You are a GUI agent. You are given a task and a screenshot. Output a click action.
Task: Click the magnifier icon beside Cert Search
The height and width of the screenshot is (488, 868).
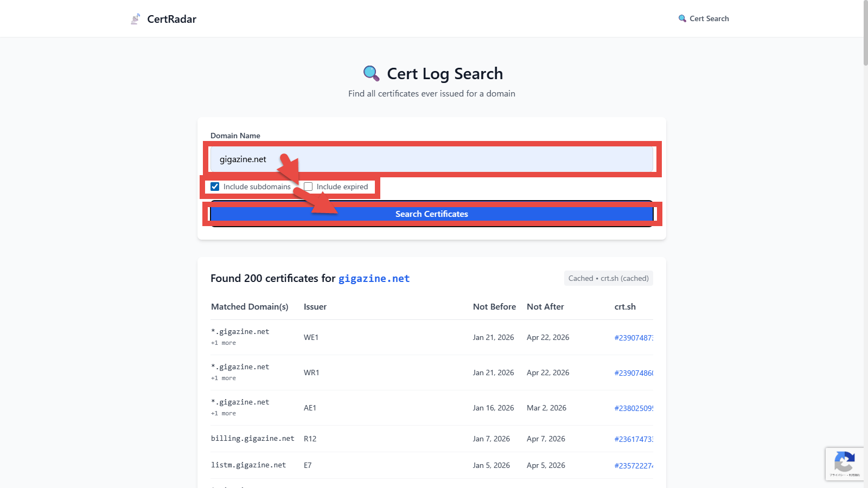click(x=682, y=18)
